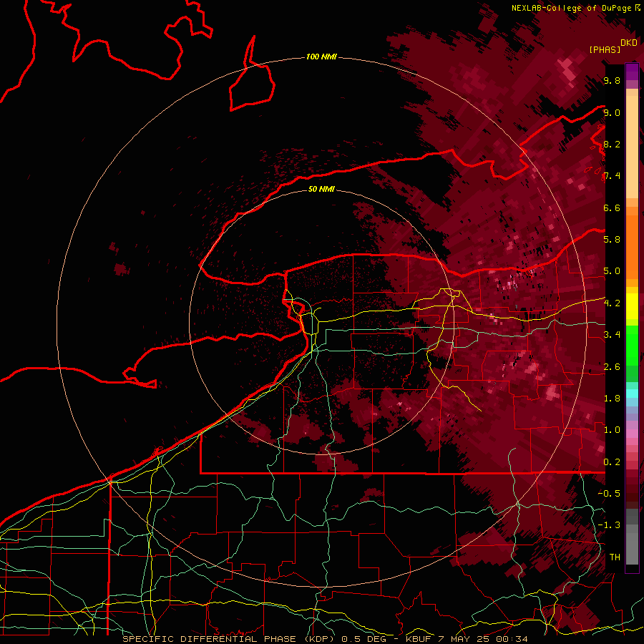This screenshot has width=644, height=644.
Task: Click the 9.8 value on the color scale
Action: click(x=612, y=81)
